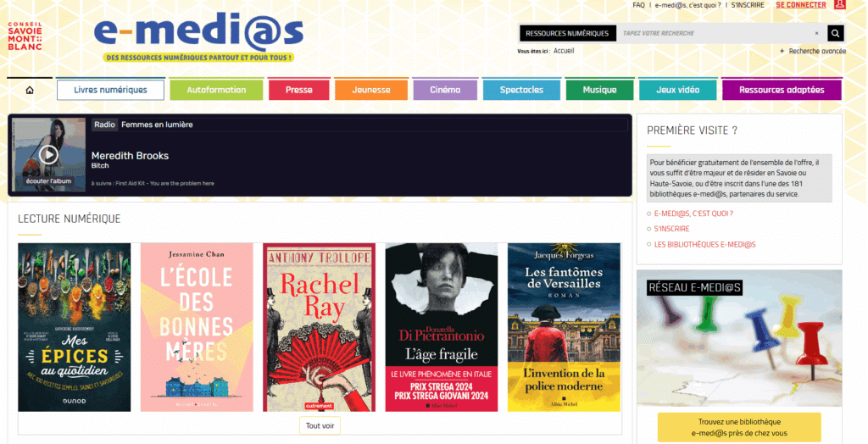
Task: Click the Meredith Brooks artist name
Action: click(130, 156)
